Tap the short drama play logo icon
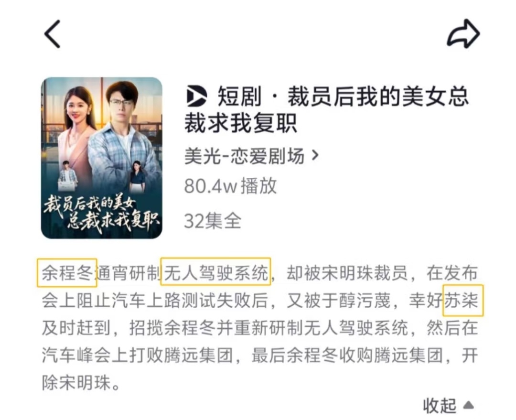Viewport: 516px width, 420px height. (196, 96)
